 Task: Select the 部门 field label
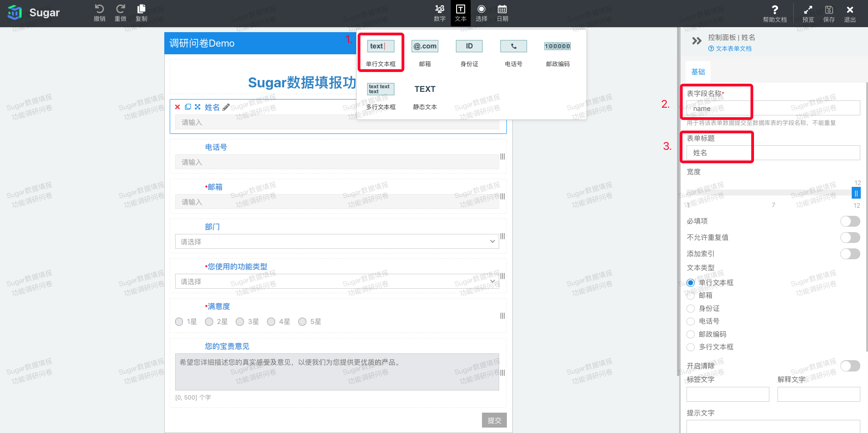point(212,227)
